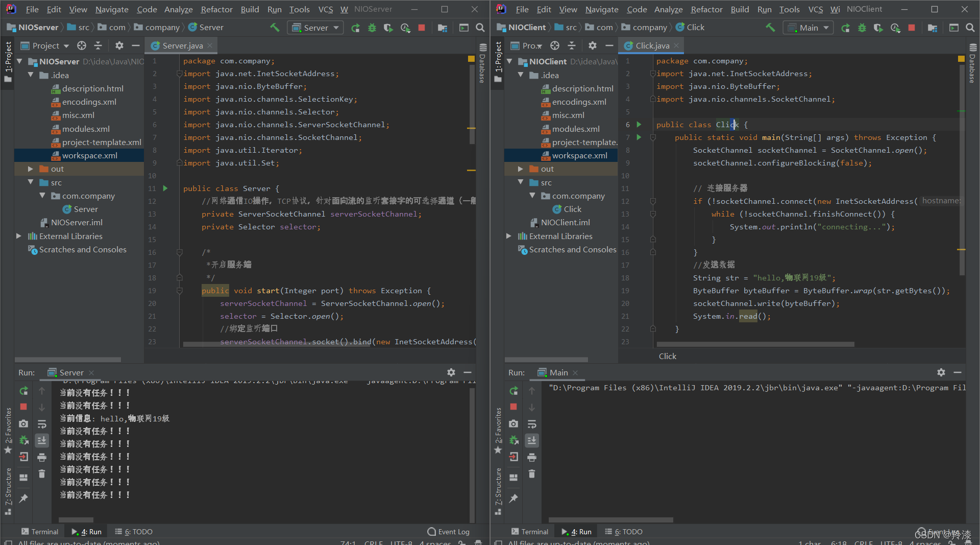Collapse com.company package in NIOClient tree

point(532,196)
